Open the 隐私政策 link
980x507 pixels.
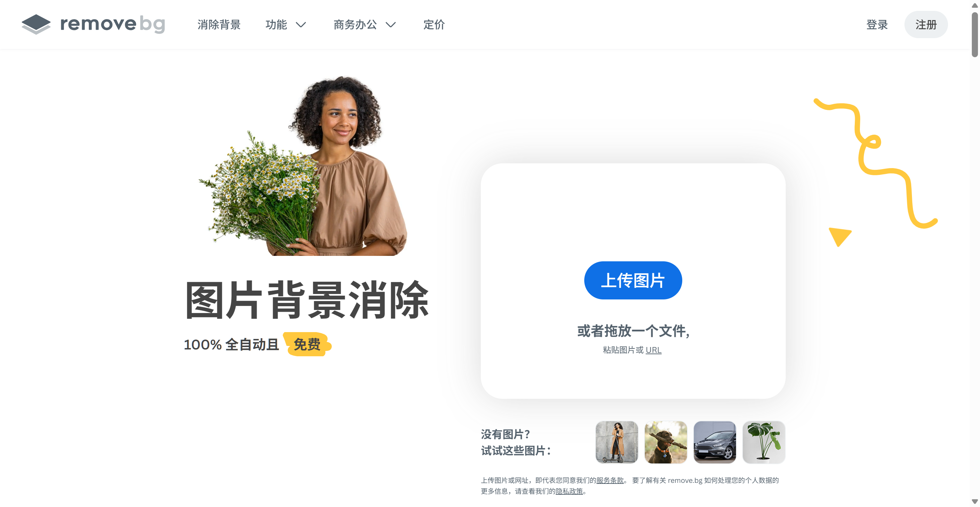[x=569, y=491]
